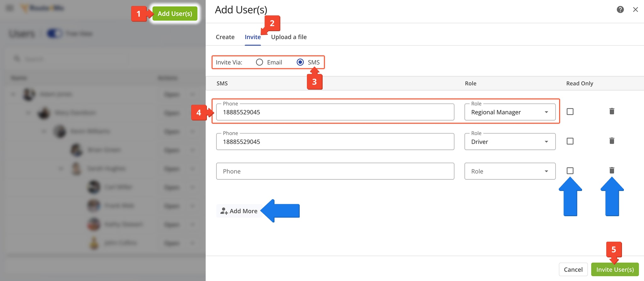Delete the Driver invite row
The height and width of the screenshot is (281, 644).
coord(612,141)
